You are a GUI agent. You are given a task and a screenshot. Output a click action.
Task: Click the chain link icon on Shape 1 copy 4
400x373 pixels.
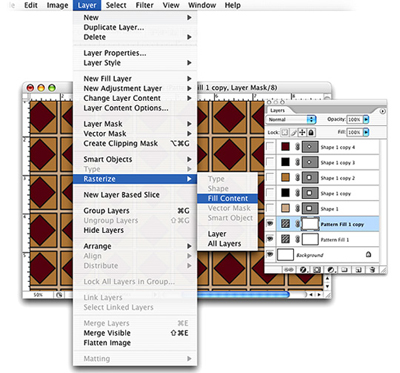click(x=297, y=147)
